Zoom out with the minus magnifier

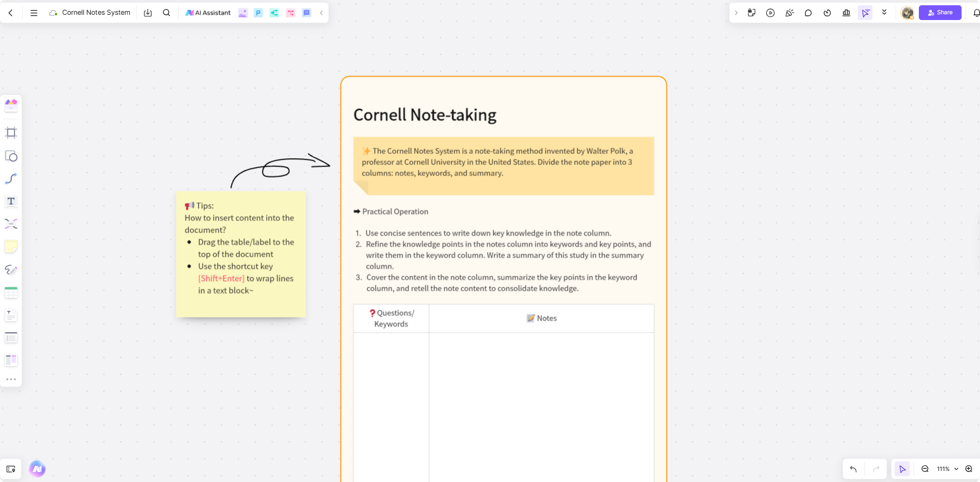[x=925, y=469]
